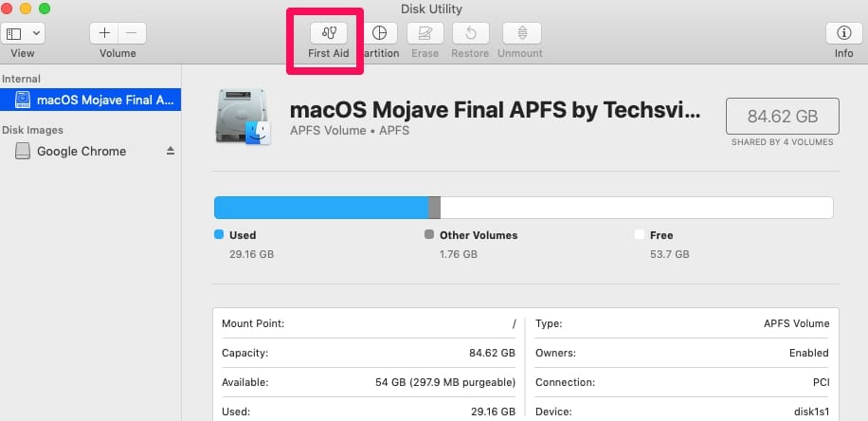Click the green full-screen window button
The height and width of the screenshot is (421, 868).
click(x=45, y=9)
